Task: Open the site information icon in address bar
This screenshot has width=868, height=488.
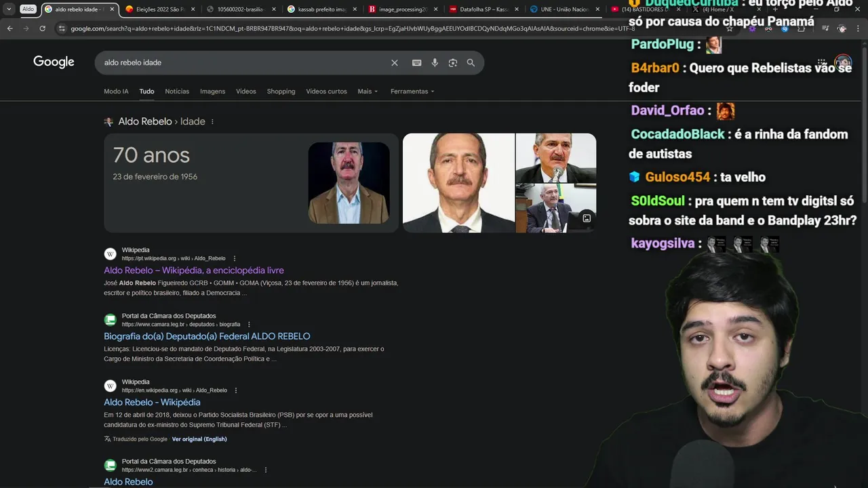Action: tap(62, 28)
